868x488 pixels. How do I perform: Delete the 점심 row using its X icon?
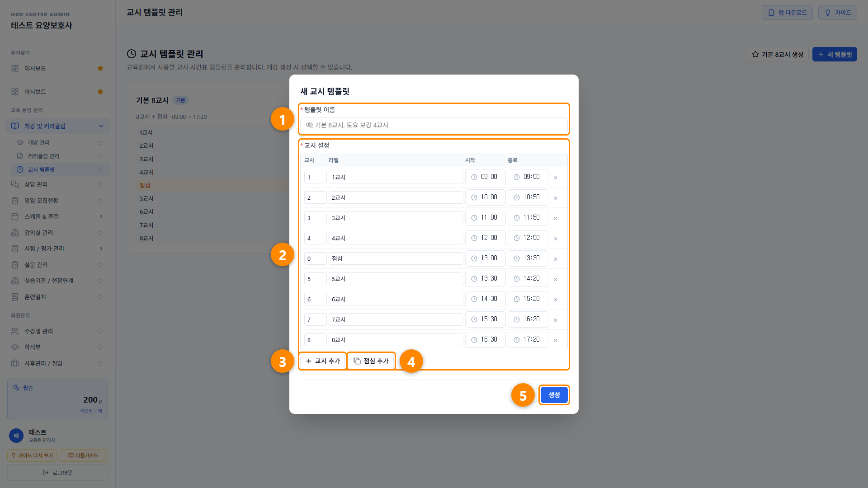[556, 259]
